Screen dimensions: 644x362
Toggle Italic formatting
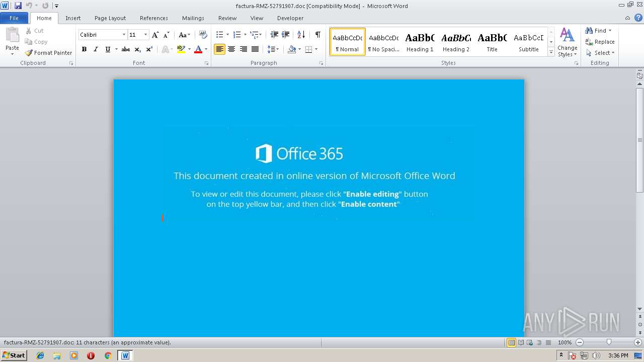(x=96, y=49)
